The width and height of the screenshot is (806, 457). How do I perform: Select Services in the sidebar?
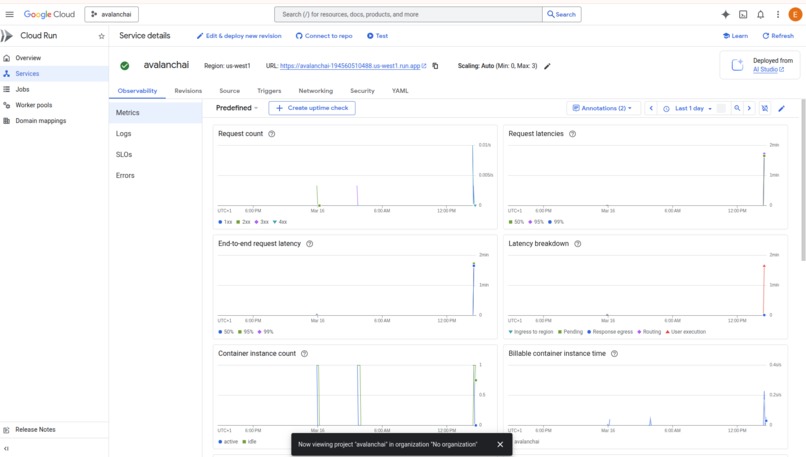(54, 74)
